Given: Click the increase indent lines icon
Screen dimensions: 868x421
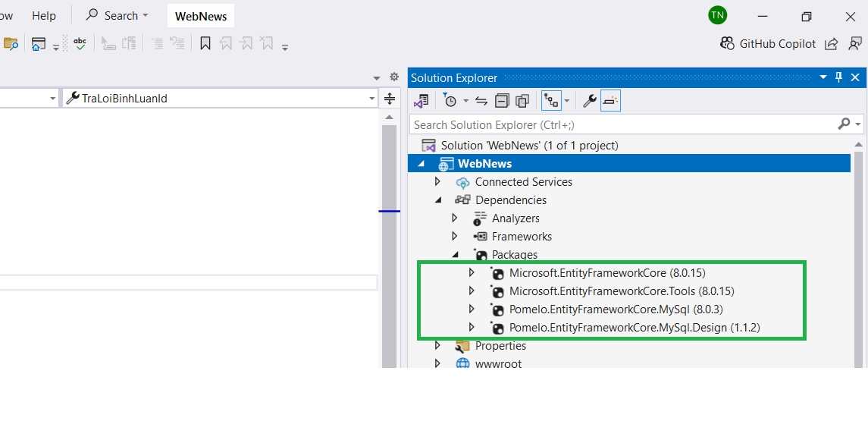Looking at the screenshot, I should 157,44.
